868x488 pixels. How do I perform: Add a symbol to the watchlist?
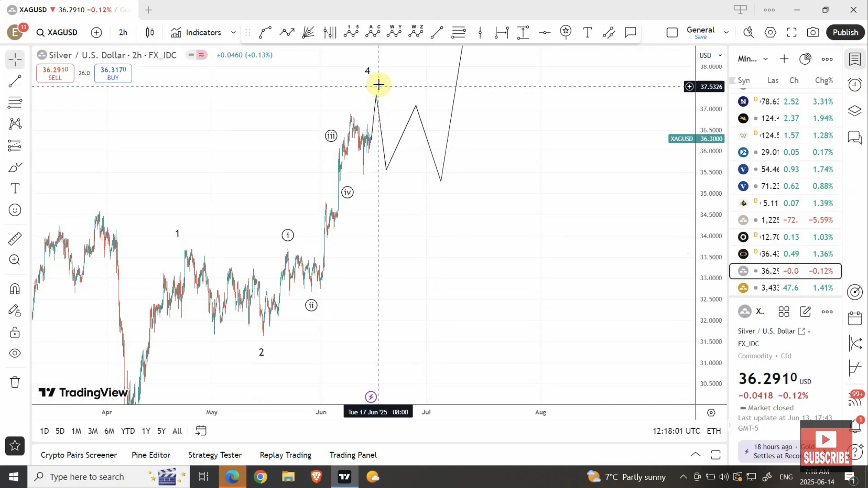tap(784, 59)
